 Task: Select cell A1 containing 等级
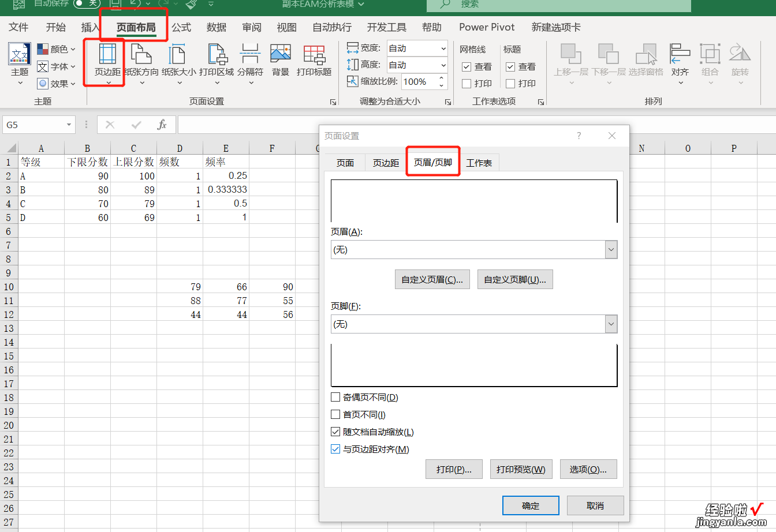pyautogui.click(x=41, y=162)
